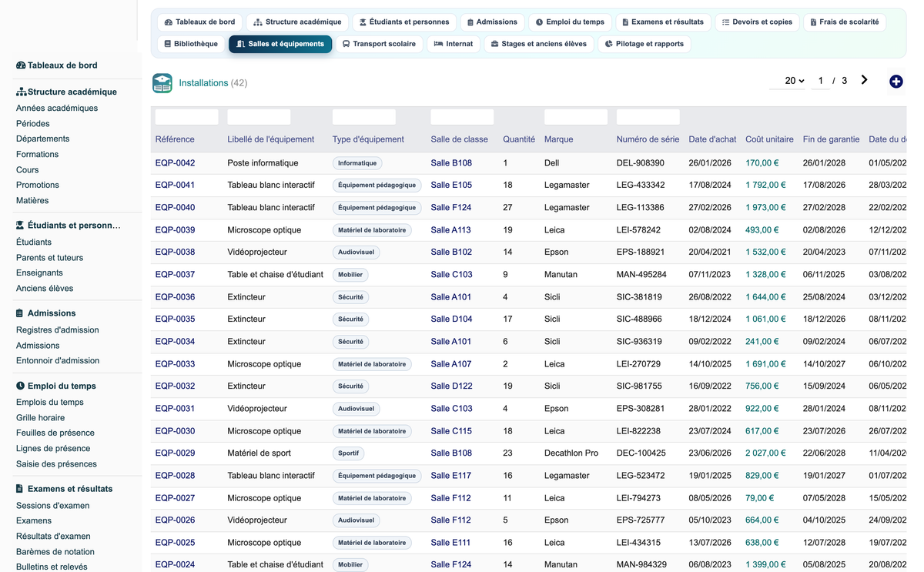Screen dimensions: 924x572
Task: Click the Libellé de l'équipement filter field
Action: (259, 117)
